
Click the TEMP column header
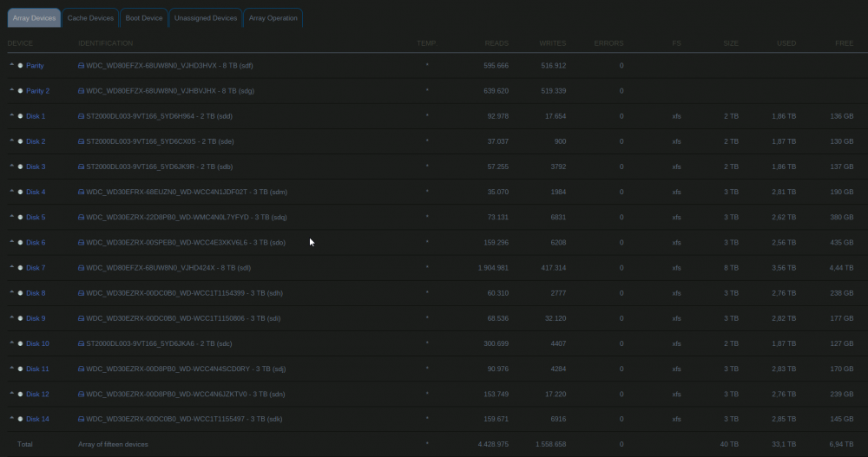pyautogui.click(x=426, y=43)
